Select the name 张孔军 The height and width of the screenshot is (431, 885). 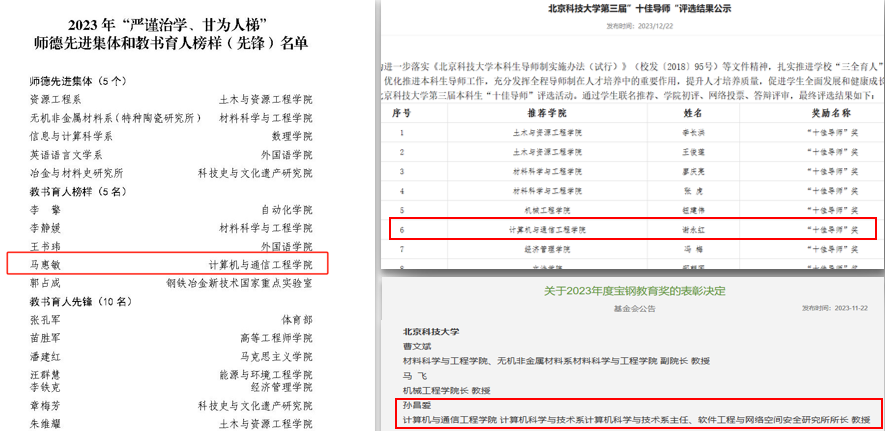(45, 320)
